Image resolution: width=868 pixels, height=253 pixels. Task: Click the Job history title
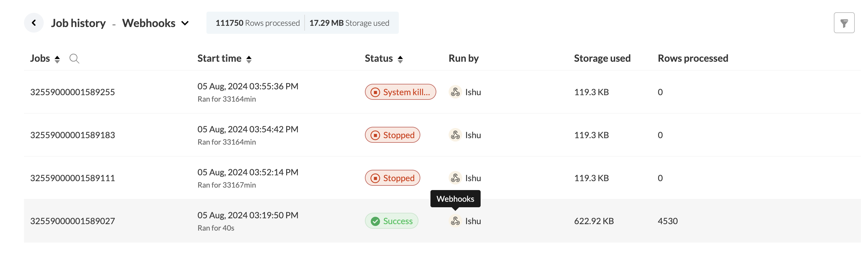tap(78, 23)
